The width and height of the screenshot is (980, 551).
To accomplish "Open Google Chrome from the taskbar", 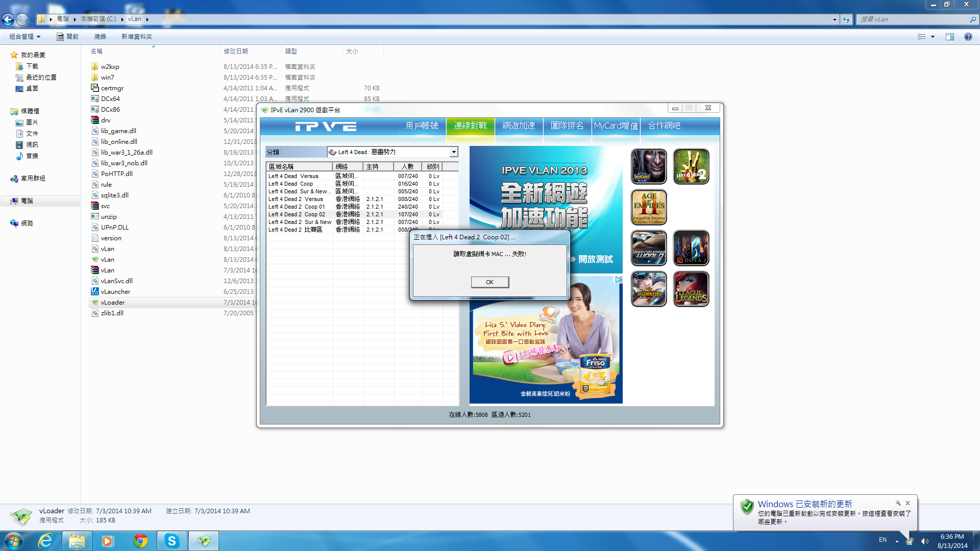I will pyautogui.click(x=140, y=541).
